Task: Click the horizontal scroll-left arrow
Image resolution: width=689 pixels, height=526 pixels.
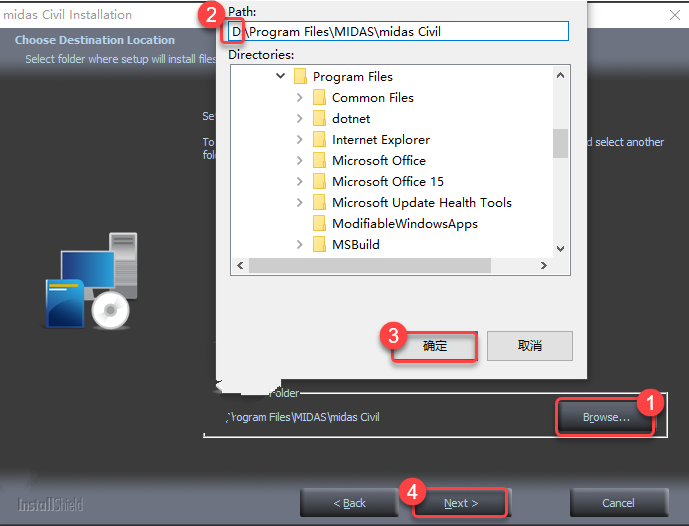Action: coord(240,265)
